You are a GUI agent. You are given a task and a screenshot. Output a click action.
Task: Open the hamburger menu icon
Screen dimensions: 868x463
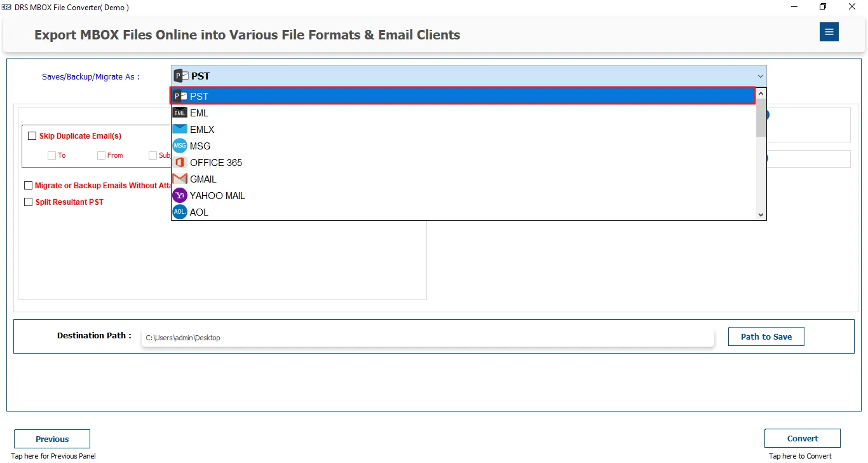(x=829, y=32)
